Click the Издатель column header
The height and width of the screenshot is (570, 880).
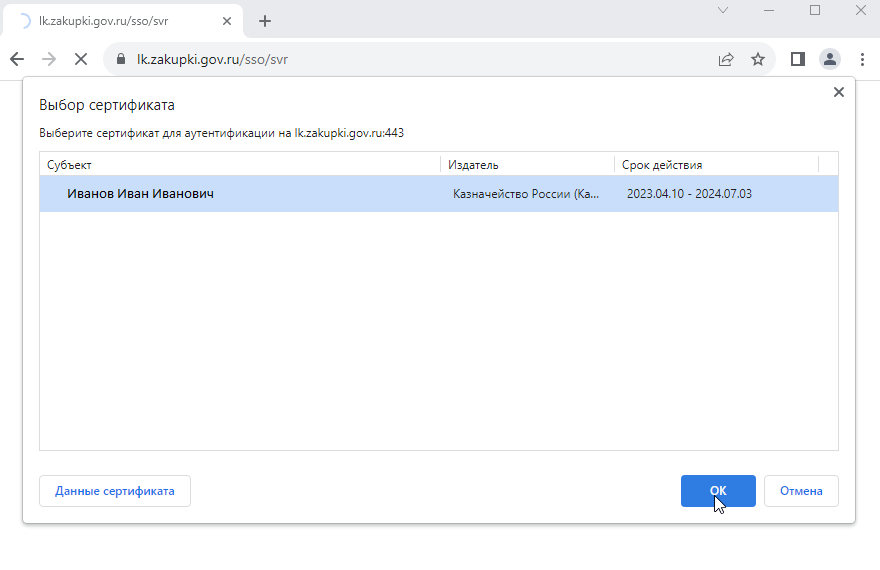(527, 165)
